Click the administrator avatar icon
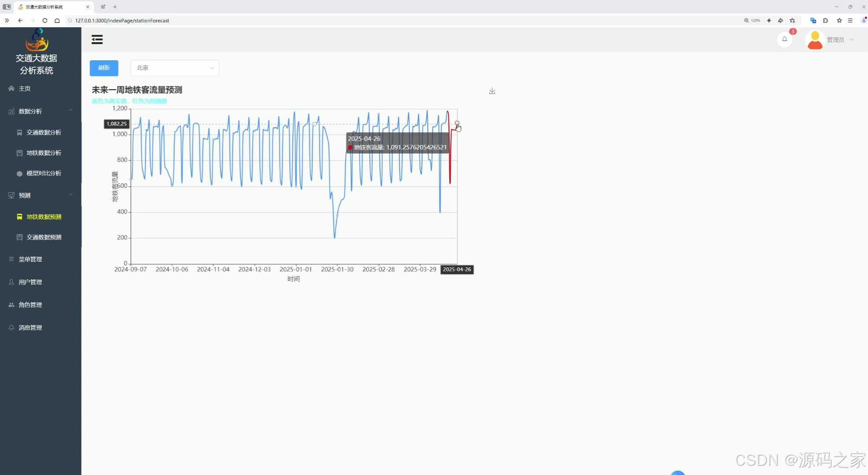Image resolution: width=868 pixels, height=475 pixels. (815, 40)
